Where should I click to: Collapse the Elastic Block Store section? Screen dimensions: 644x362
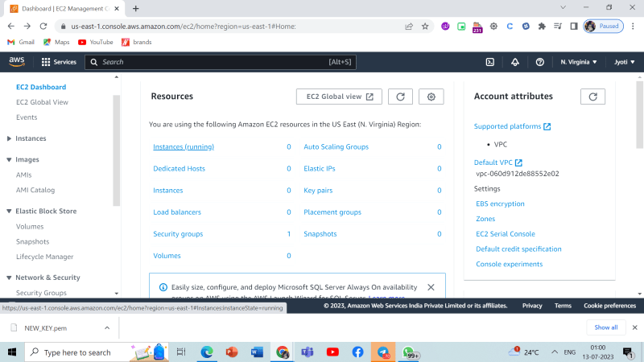pos(9,212)
